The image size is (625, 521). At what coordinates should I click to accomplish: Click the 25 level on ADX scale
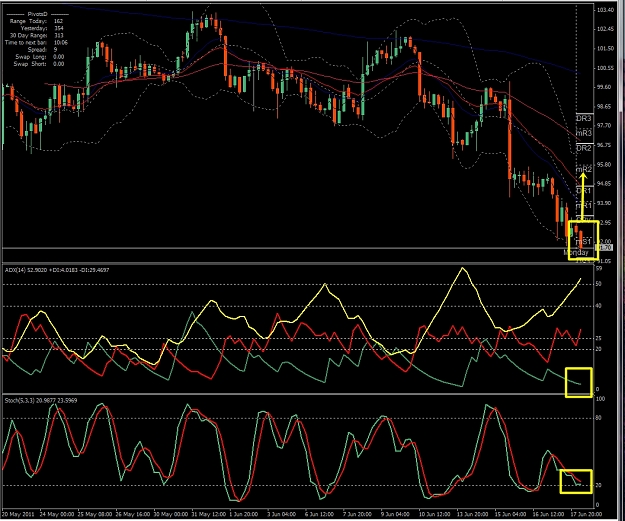pos(598,338)
